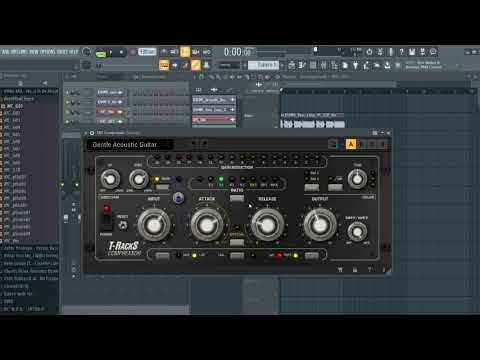Click the blue jack knob left of ATTACK
Screen dimensions: 480x360
point(179,198)
